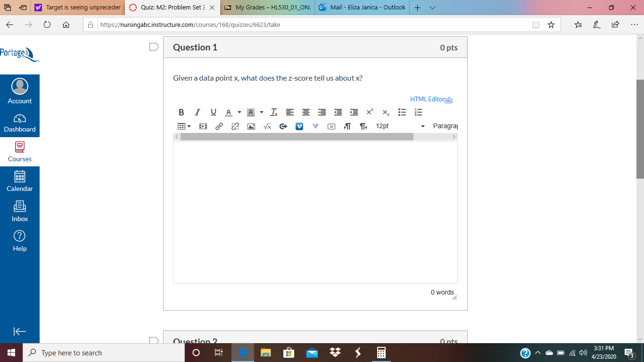Toggle bold formatting

[181, 112]
